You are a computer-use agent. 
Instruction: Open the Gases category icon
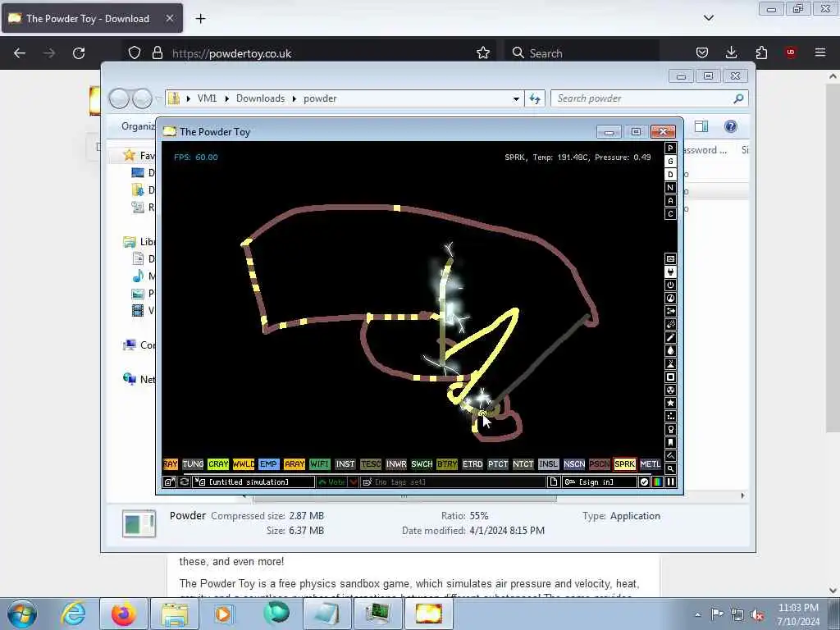coord(670,337)
